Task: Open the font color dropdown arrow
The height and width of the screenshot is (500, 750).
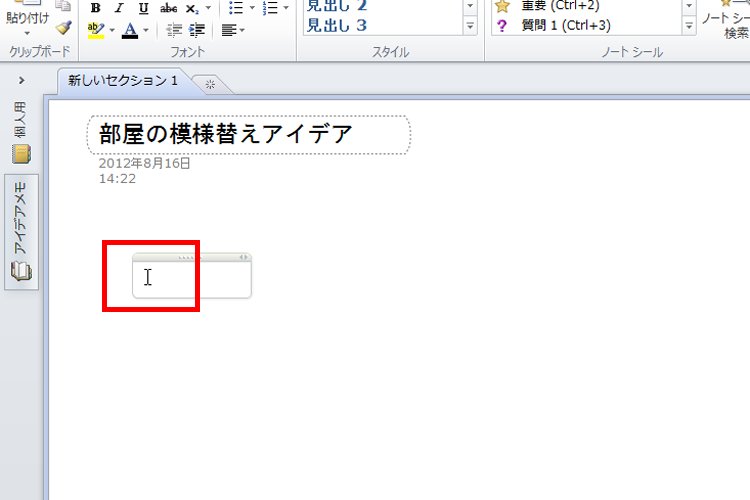Action: (x=146, y=30)
